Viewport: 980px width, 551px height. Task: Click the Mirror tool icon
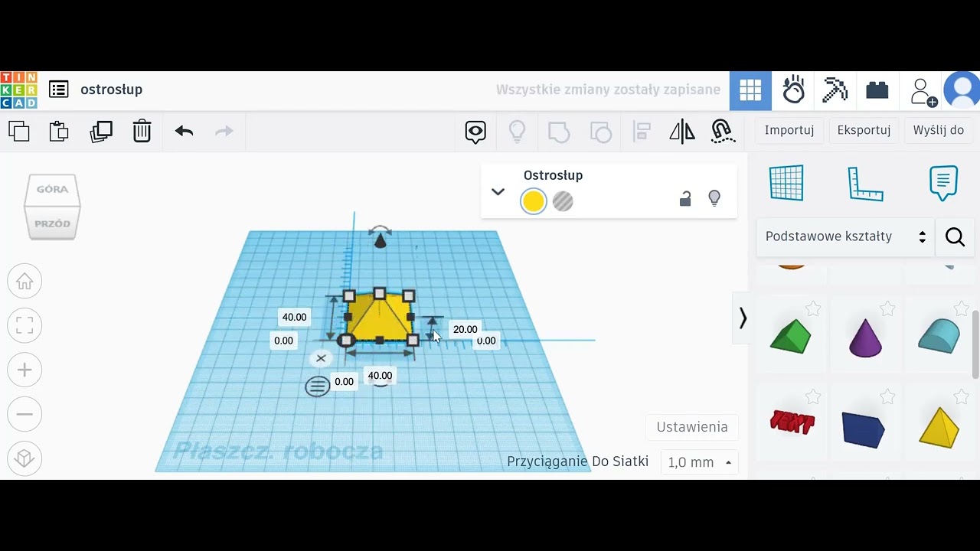681,132
